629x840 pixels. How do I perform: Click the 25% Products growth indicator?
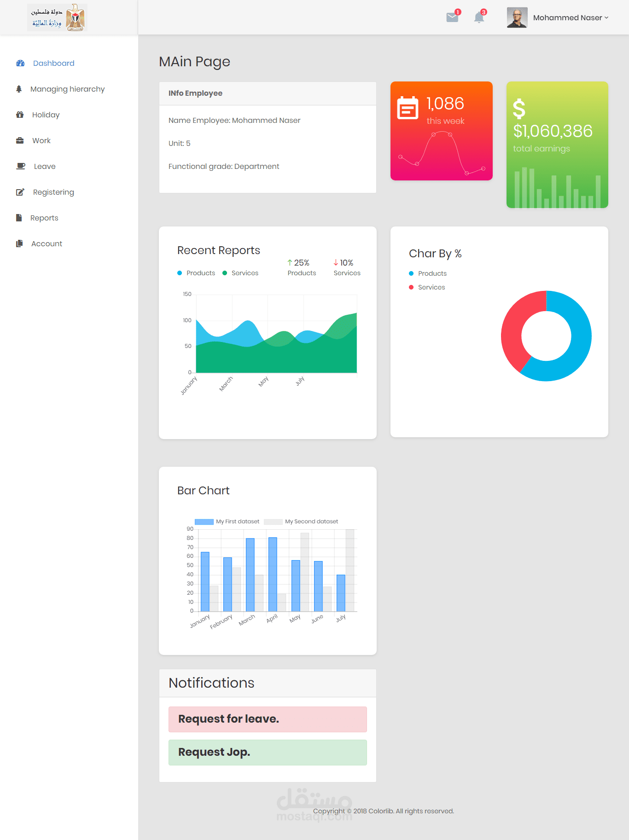[302, 267]
